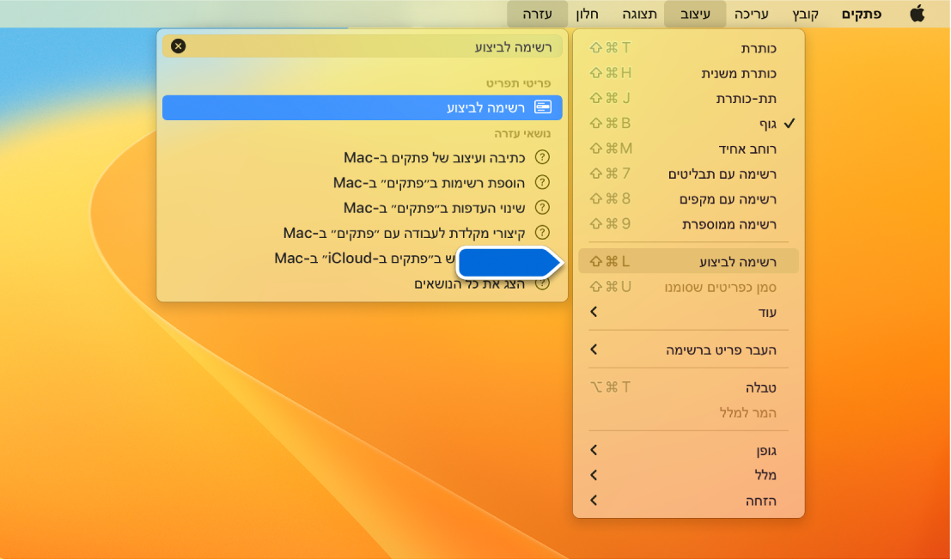
Task: Click the checklist icon next to highlighted "רשימה לביצוע" result
Action: click(x=545, y=107)
